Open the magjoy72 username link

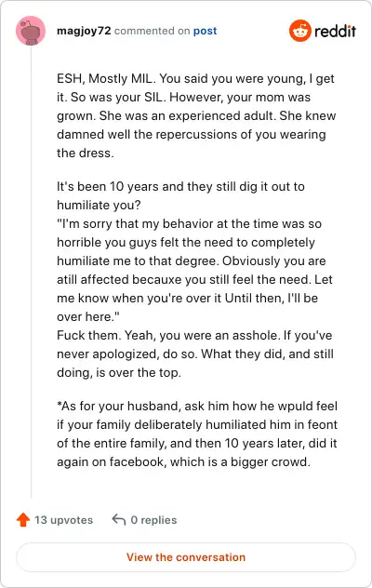coord(84,31)
